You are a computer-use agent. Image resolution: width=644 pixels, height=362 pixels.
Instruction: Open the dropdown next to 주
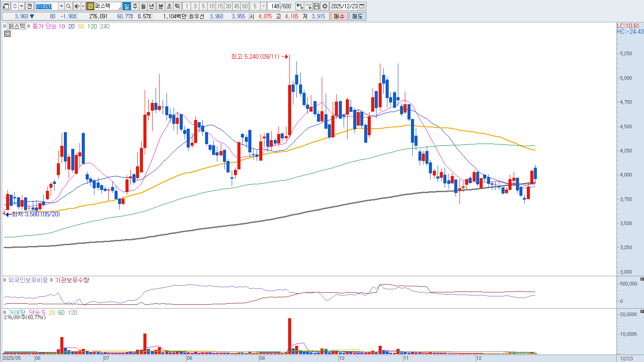[x=21, y=6]
